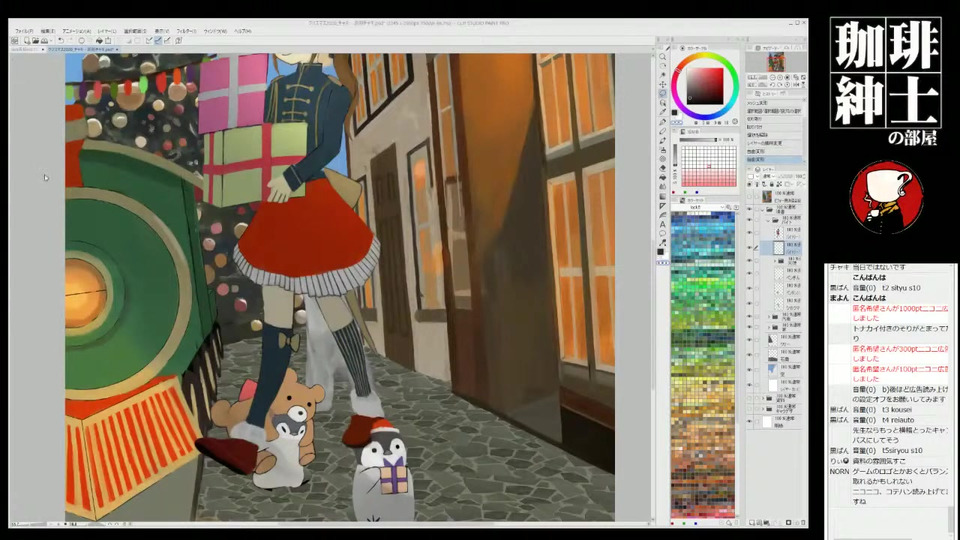This screenshot has height=540, width=960.
Task: Open the レイヤー(L) menu
Action: click(x=107, y=31)
